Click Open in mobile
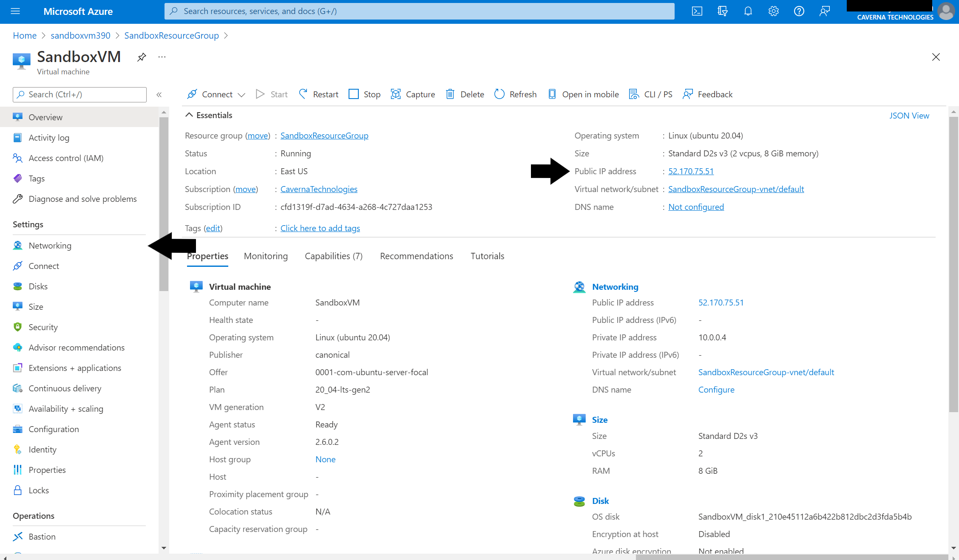 (x=583, y=94)
